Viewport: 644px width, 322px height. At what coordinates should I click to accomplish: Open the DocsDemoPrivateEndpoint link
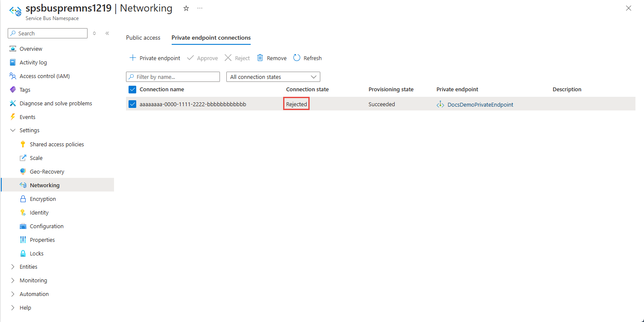pos(480,104)
